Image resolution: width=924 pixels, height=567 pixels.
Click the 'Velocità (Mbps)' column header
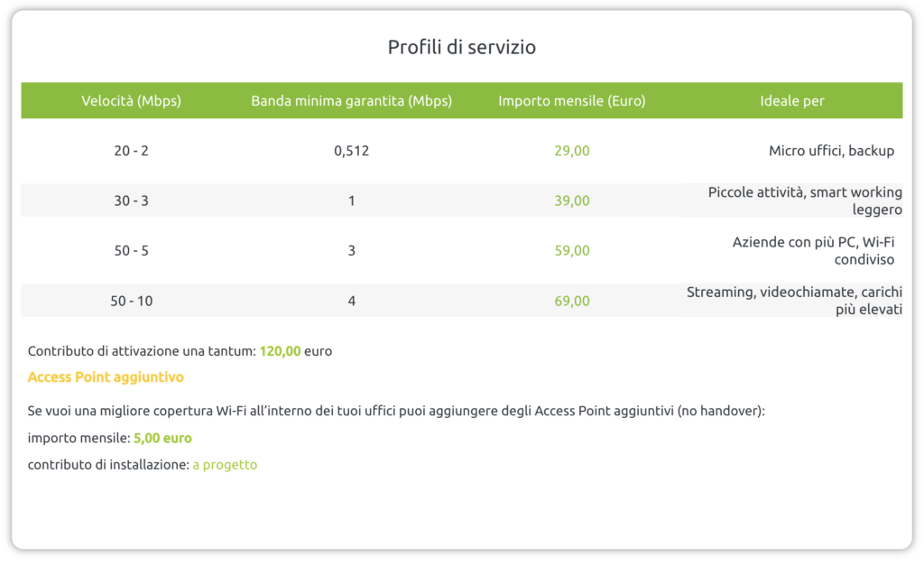[131, 101]
